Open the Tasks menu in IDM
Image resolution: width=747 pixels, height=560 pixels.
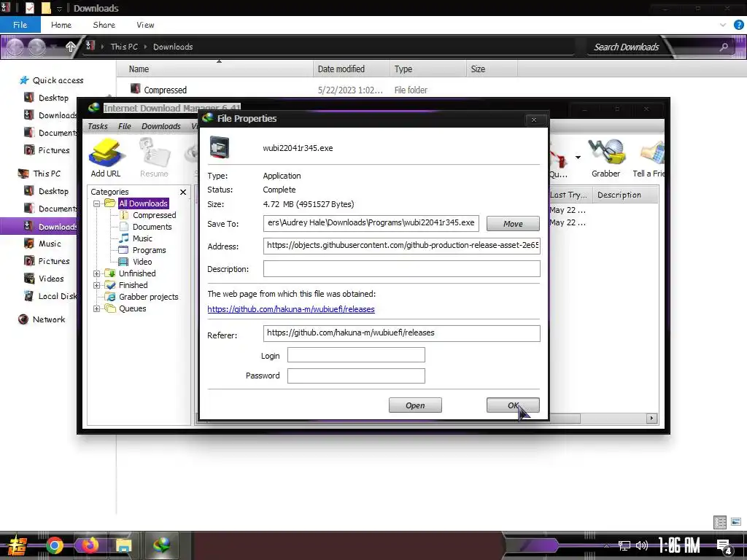(98, 126)
